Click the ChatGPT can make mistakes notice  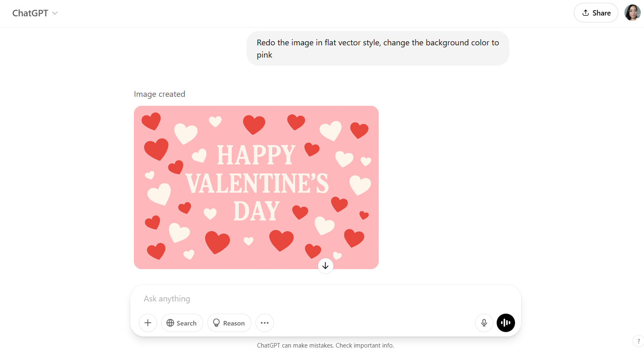[325, 346]
